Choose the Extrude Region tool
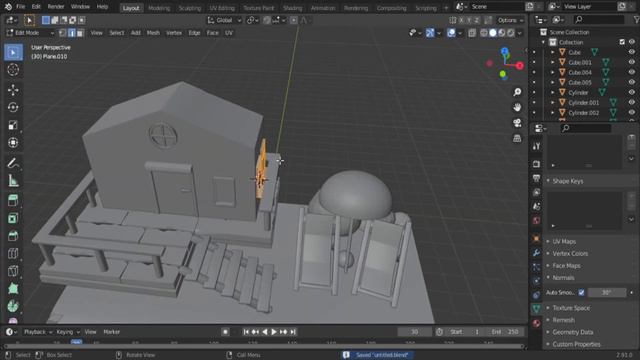Viewport: 640px width, 360px height. click(13, 200)
